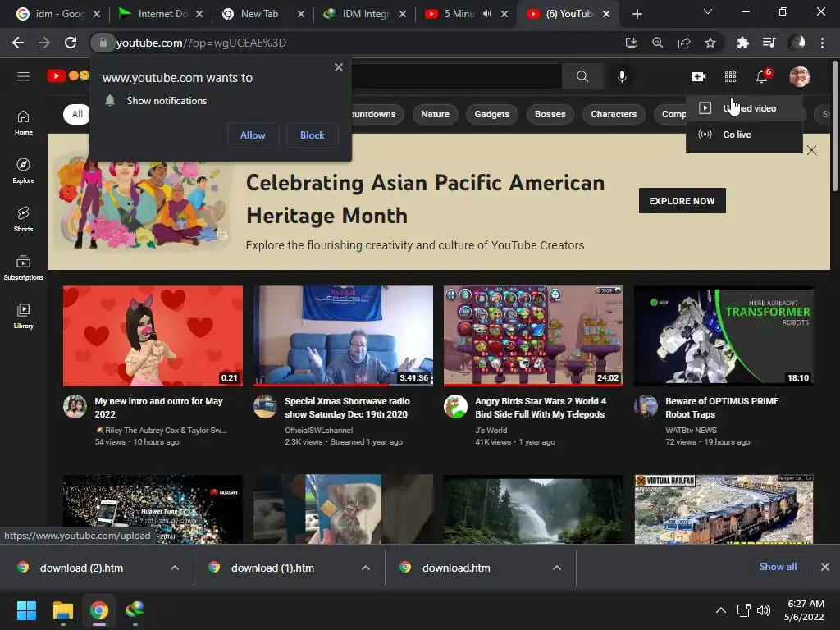Select Upload video from Create menu
The image size is (840, 630).
pos(744,108)
